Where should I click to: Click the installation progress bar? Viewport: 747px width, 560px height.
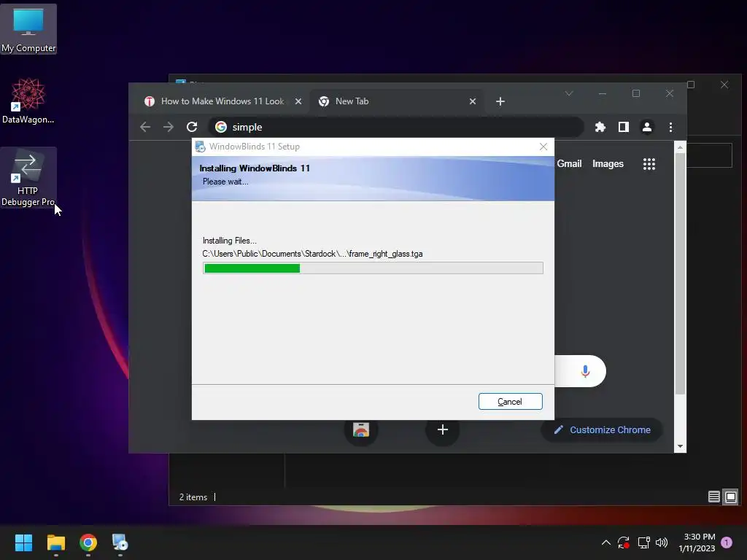373,268
